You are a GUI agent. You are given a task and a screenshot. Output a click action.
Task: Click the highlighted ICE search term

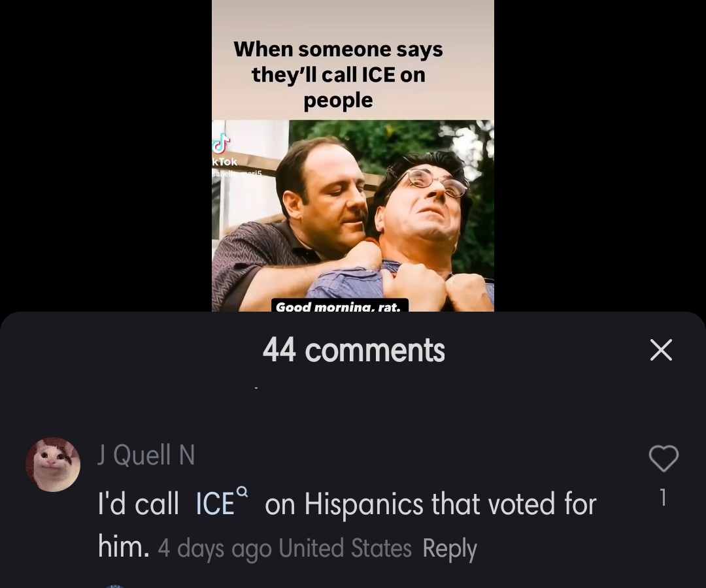point(215,504)
